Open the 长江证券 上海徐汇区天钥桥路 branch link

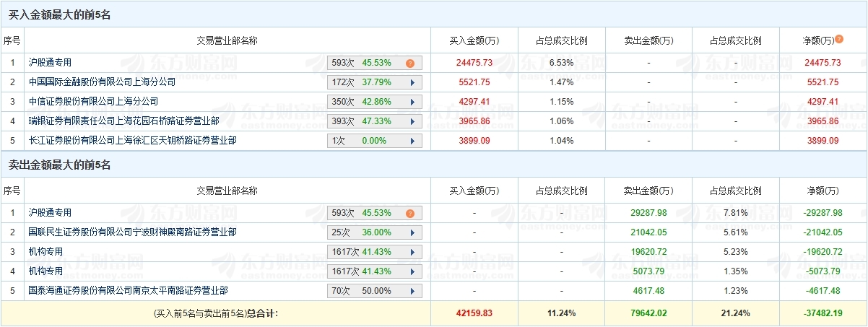[x=131, y=141]
